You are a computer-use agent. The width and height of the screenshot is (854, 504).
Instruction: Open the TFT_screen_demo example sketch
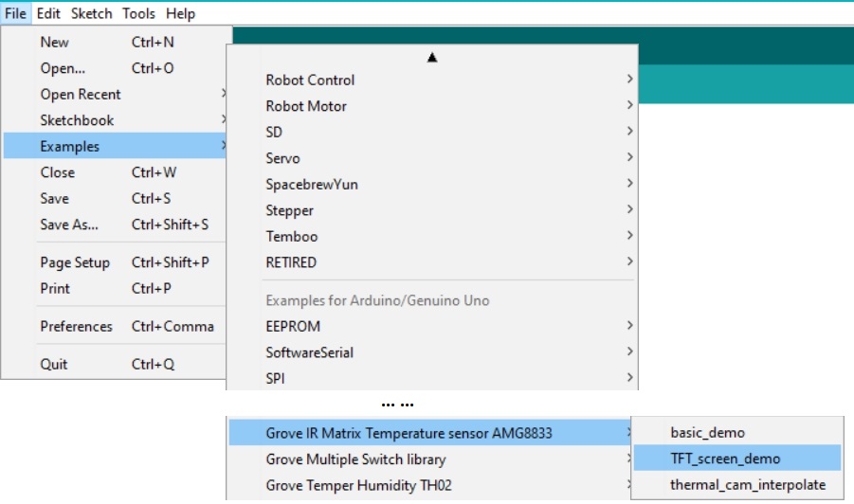coord(736,459)
